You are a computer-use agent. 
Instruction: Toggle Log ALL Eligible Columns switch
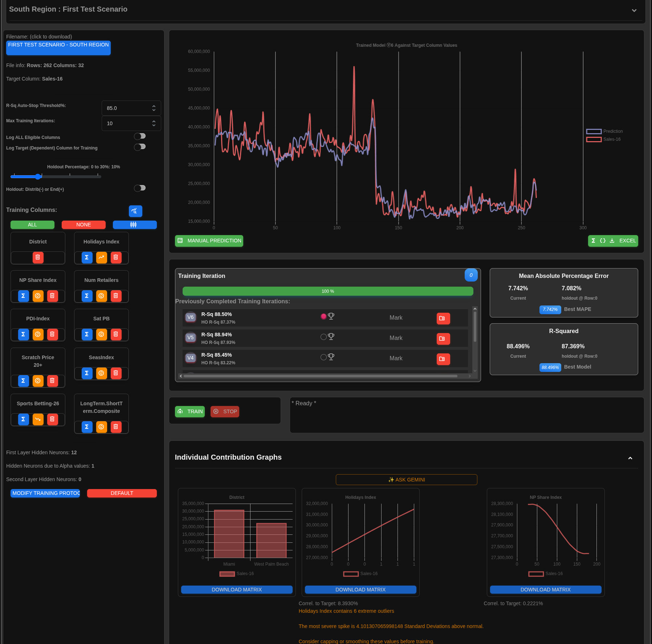pyautogui.click(x=140, y=136)
